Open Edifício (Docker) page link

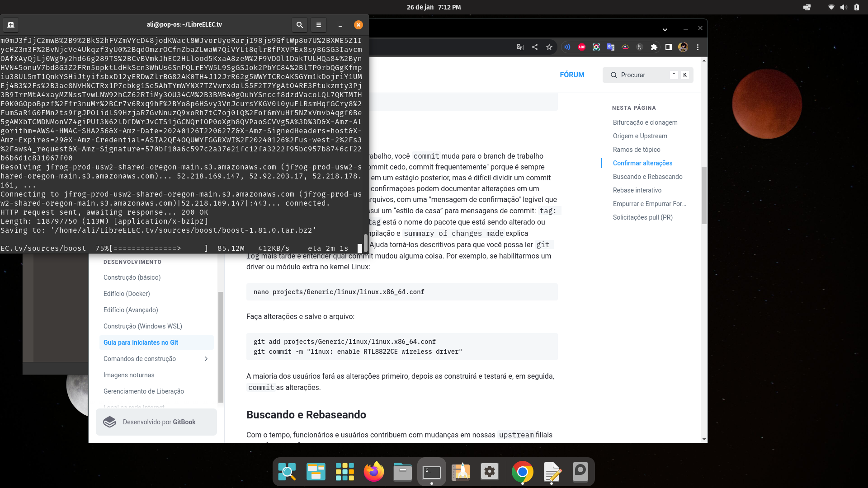point(127,294)
